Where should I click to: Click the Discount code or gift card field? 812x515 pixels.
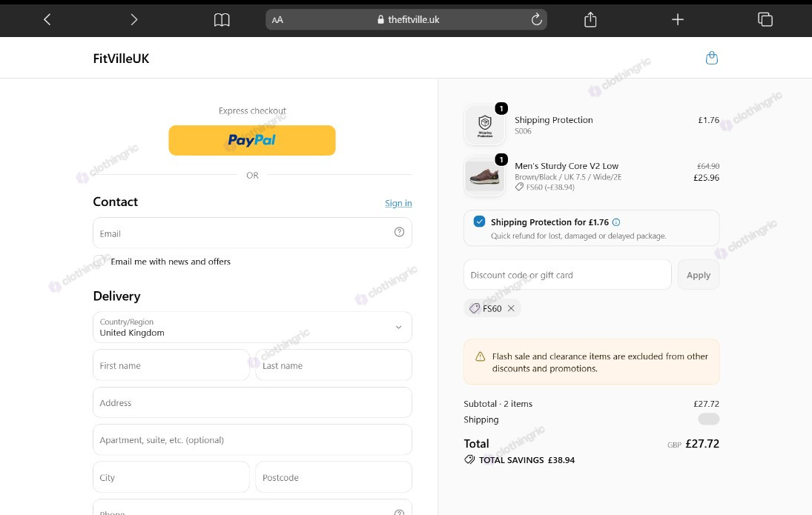(x=567, y=275)
